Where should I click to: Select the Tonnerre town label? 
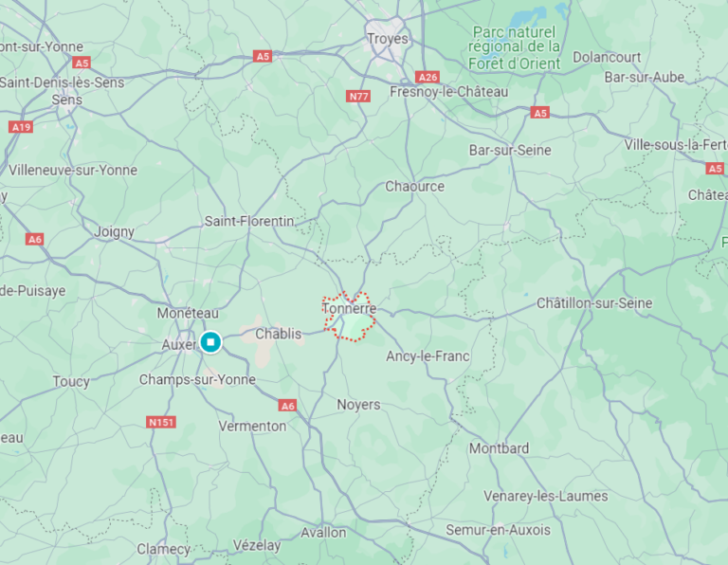pos(349,308)
